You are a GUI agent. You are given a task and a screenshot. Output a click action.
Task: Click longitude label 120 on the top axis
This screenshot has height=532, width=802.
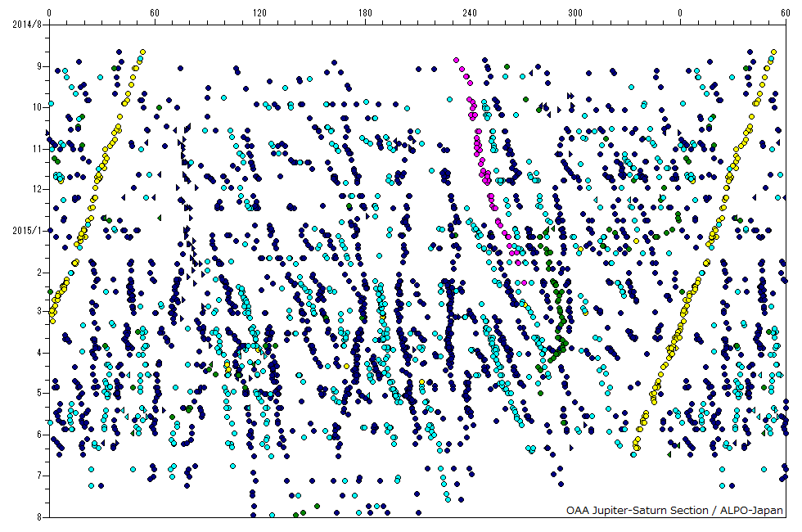tap(260, 13)
